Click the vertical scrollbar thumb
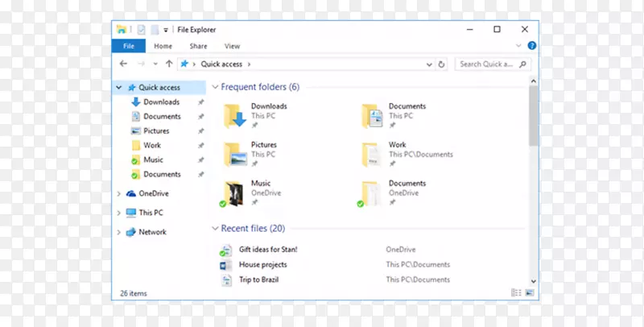The width and height of the screenshot is (644, 327). click(534, 116)
